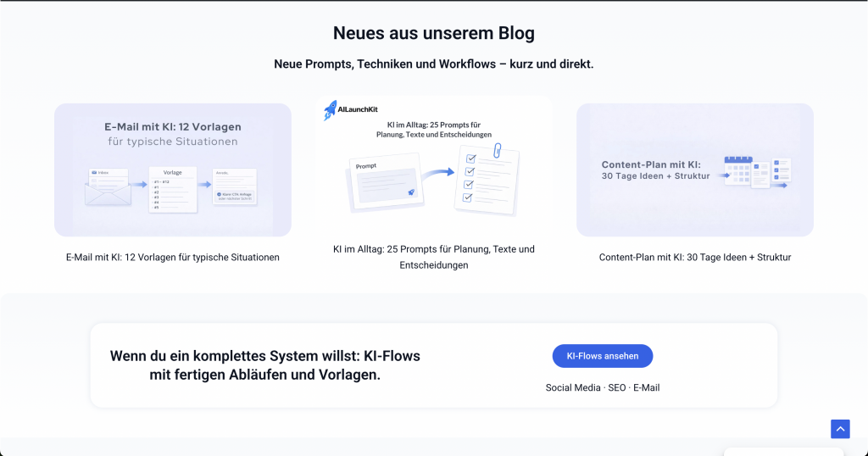The width and height of the screenshot is (868, 456).
Task: Open the 'Content-Plan mit KI: 30 Tage' article link
Action: coord(695,257)
